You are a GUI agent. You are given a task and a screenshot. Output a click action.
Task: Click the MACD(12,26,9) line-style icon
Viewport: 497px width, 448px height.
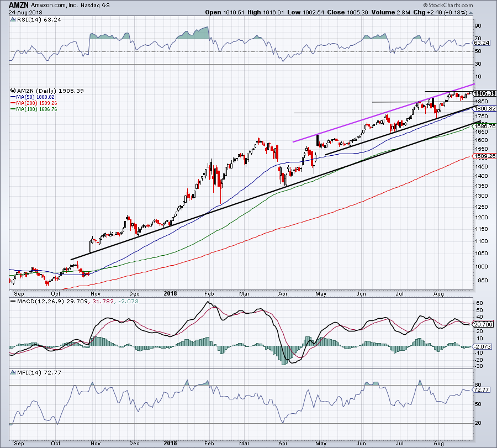click(13, 301)
